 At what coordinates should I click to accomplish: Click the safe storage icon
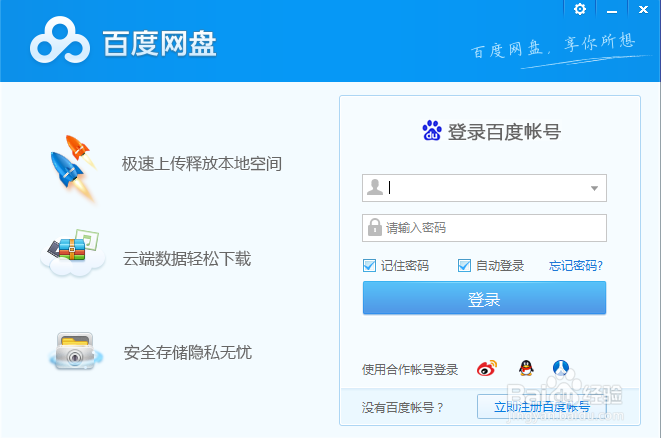[75, 351]
